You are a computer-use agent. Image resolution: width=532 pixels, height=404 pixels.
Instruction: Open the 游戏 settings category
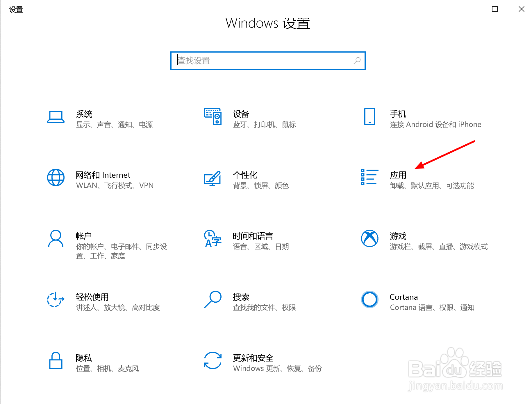398,236
